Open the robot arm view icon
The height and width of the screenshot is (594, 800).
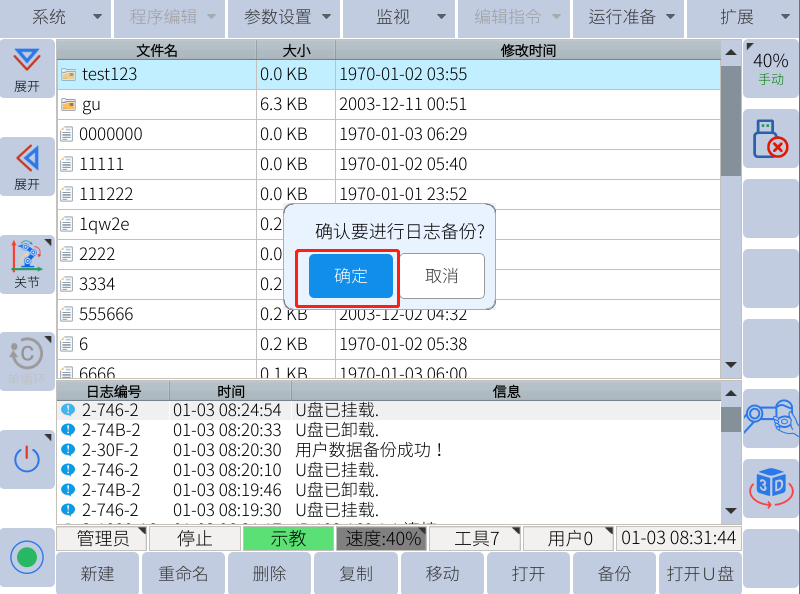[770, 417]
